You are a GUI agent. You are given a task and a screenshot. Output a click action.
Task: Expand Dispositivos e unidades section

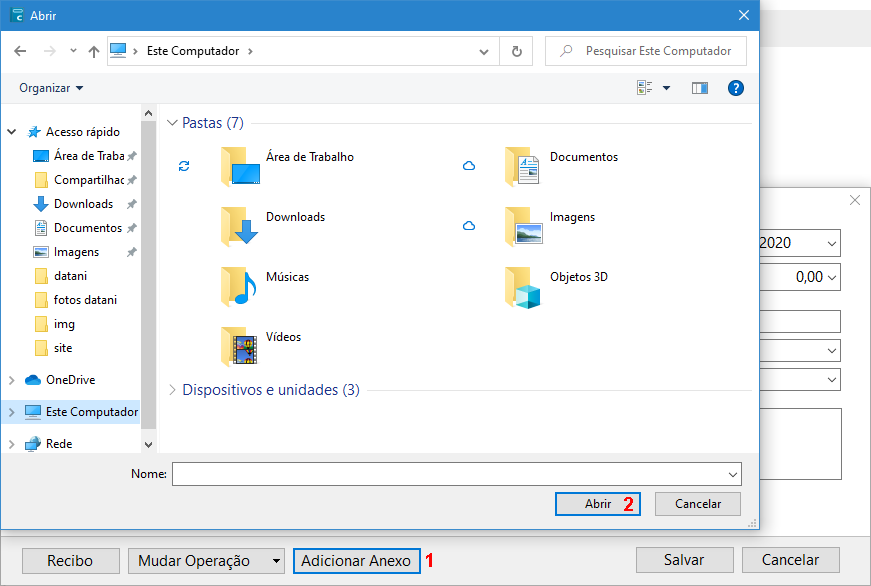click(x=172, y=390)
